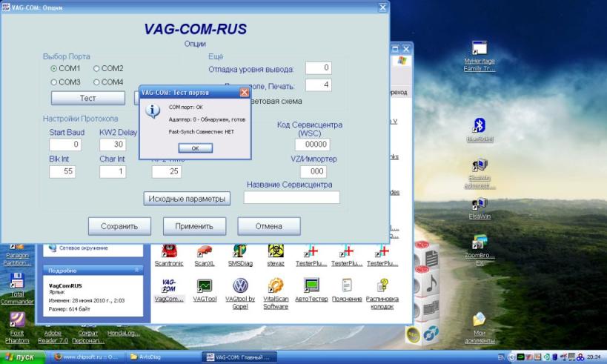
Task: Launch VAGtool by Gopel icon
Action: 240,286
